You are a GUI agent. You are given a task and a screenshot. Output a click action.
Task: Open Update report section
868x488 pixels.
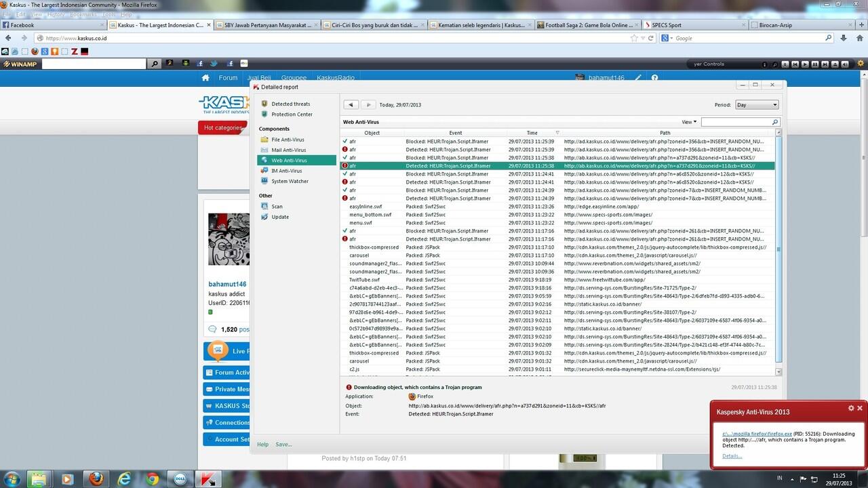(x=279, y=217)
